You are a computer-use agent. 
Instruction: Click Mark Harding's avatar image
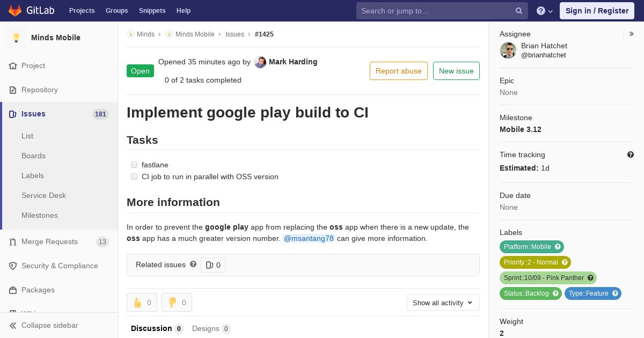(260, 62)
